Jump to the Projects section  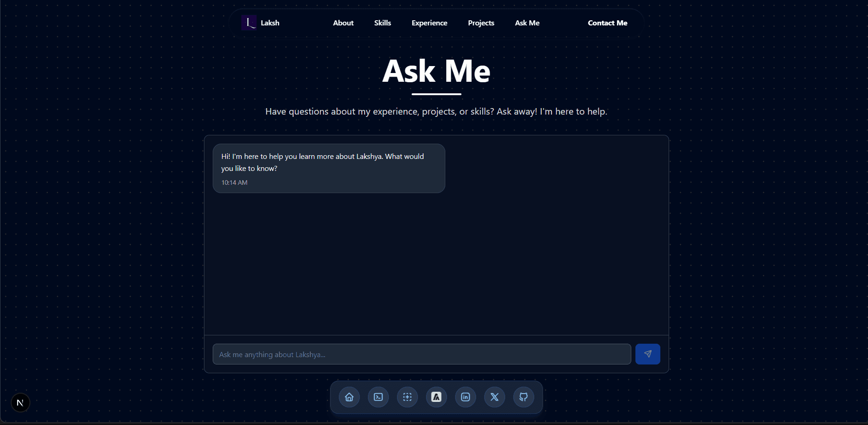click(x=481, y=23)
